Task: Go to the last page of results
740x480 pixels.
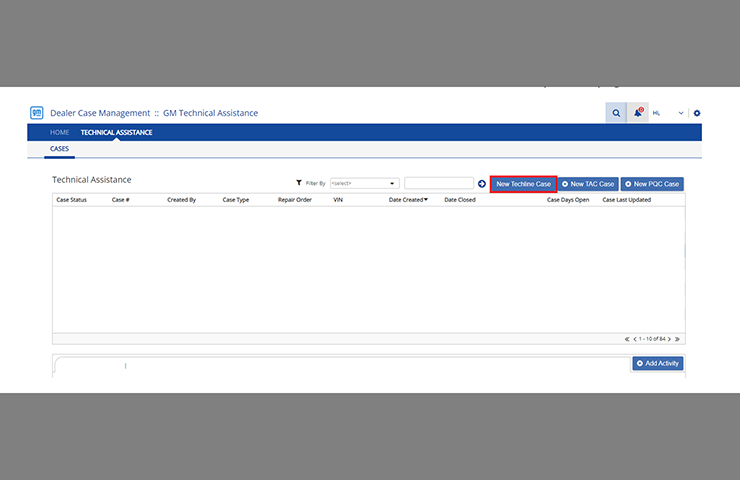Action: 677,339
